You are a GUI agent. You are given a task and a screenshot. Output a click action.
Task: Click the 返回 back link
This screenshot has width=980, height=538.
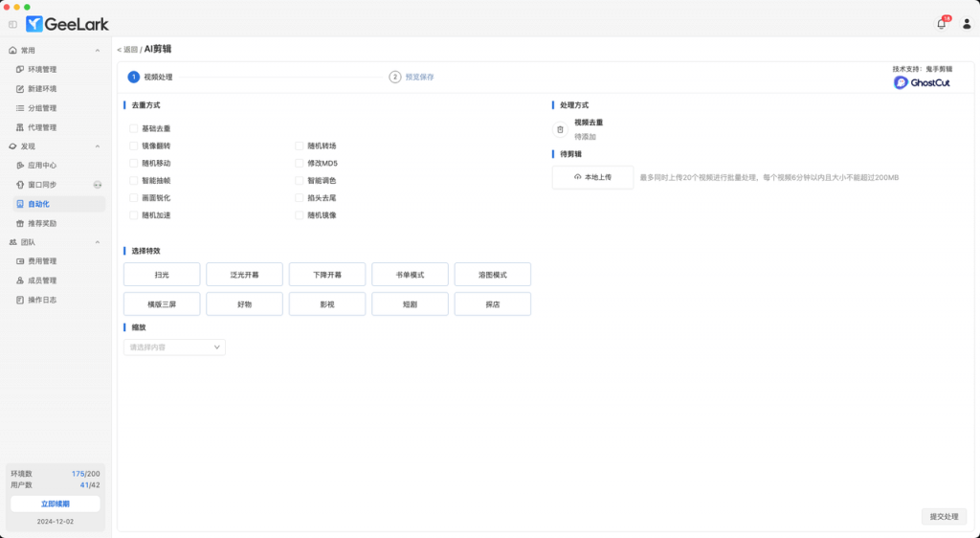(x=127, y=49)
